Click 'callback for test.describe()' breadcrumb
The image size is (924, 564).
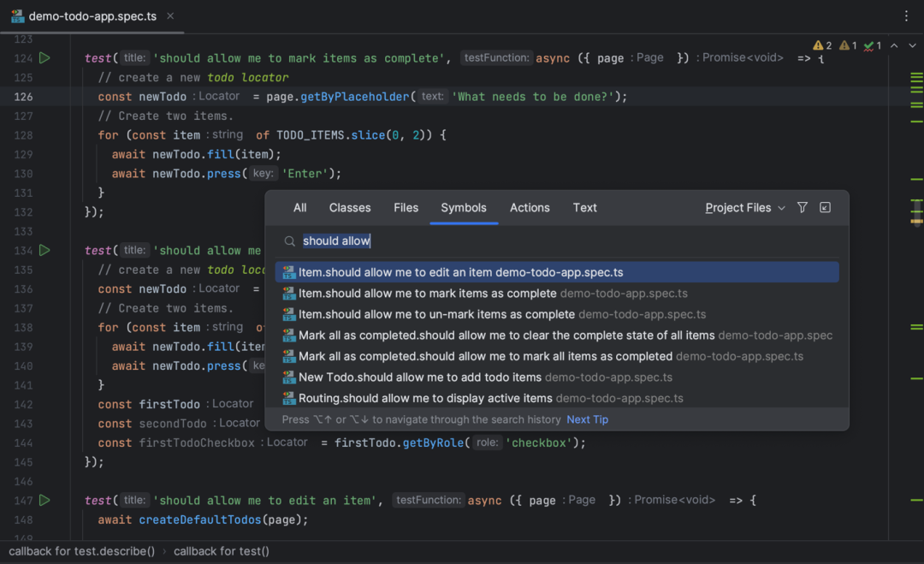coord(81,551)
